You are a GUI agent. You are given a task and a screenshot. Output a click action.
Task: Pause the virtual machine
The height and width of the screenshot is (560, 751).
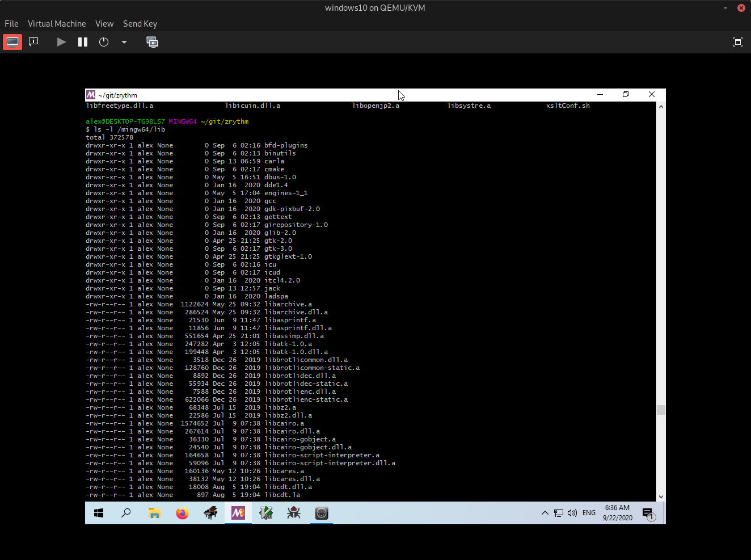coord(83,42)
